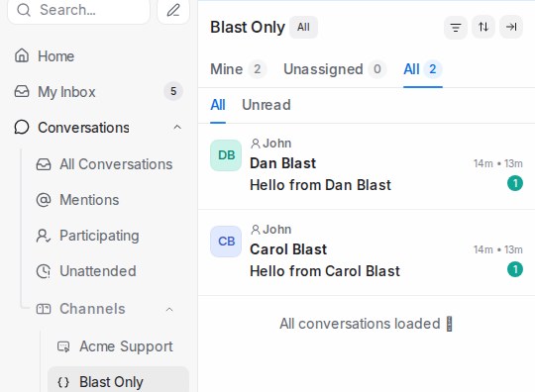This screenshot has width=535, height=392.
Task: Click the DB avatar thumbnail
Action: tap(226, 155)
